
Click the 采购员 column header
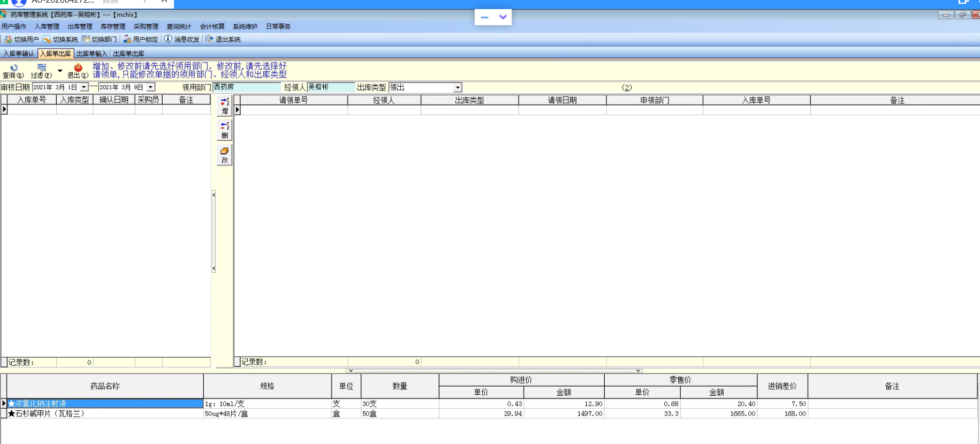(149, 100)
